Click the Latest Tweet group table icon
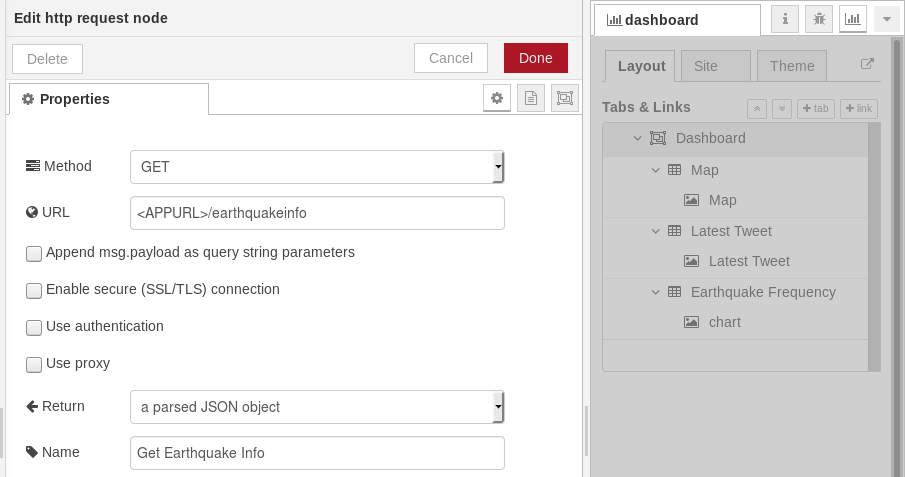 point(674,231)
